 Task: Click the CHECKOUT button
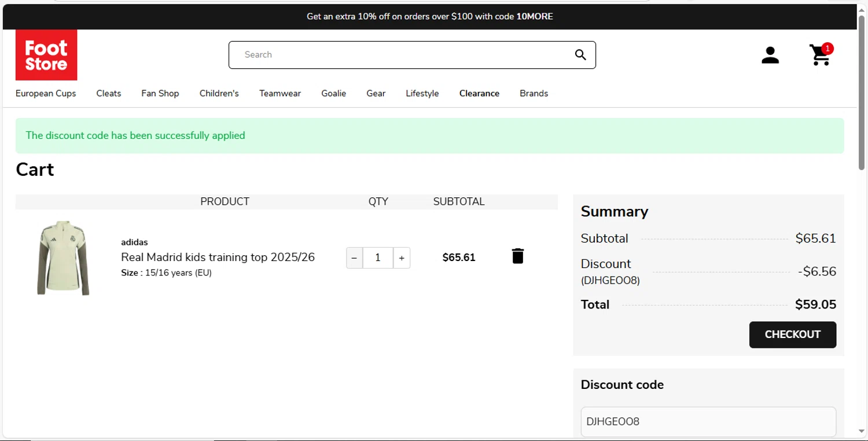793,335
